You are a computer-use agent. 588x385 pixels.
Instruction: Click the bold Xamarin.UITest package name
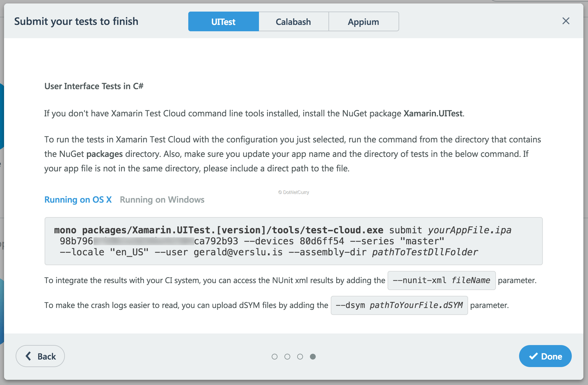pos(433,113)
